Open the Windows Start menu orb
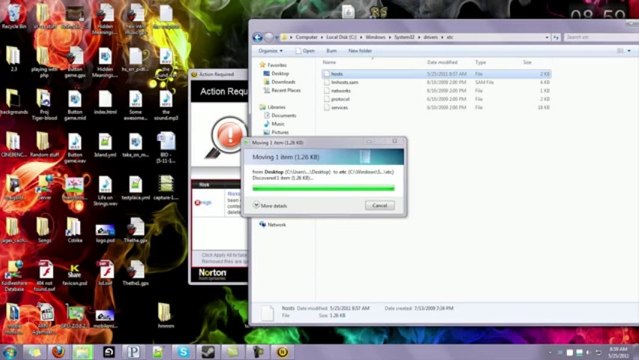Screen dimensions: 639x360 click(9, 352)
